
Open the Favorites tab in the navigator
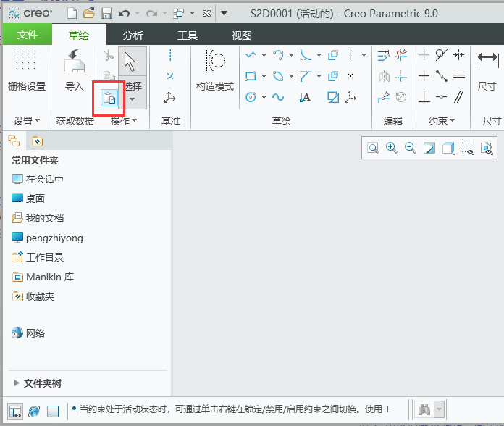(37, 141)
